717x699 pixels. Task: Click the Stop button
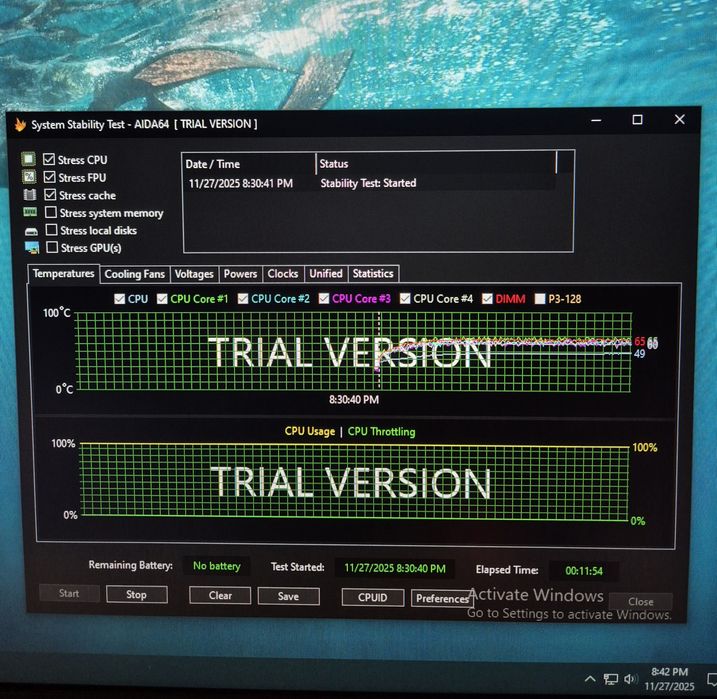point(136,595)
